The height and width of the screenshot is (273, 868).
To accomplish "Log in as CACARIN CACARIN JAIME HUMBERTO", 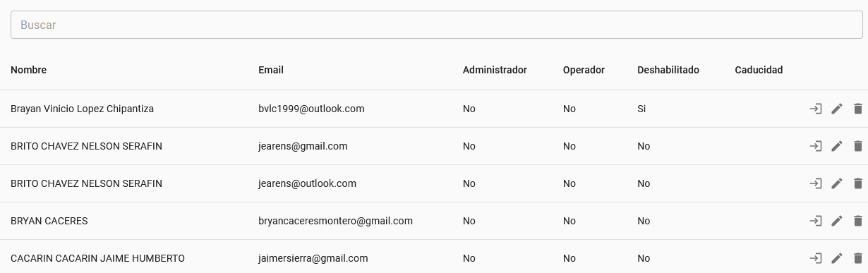I will (816, 258).
